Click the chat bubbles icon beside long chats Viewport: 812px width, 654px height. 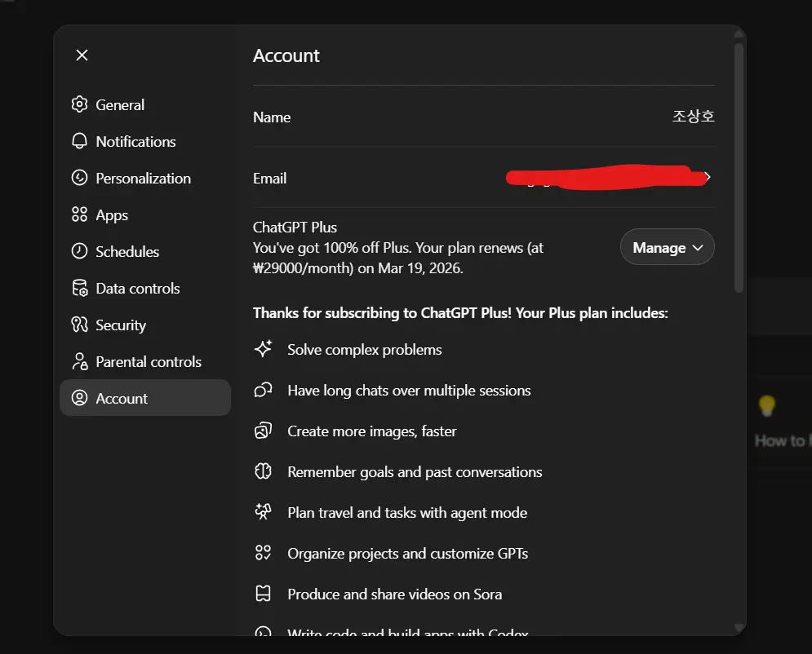tap(263, 390)
